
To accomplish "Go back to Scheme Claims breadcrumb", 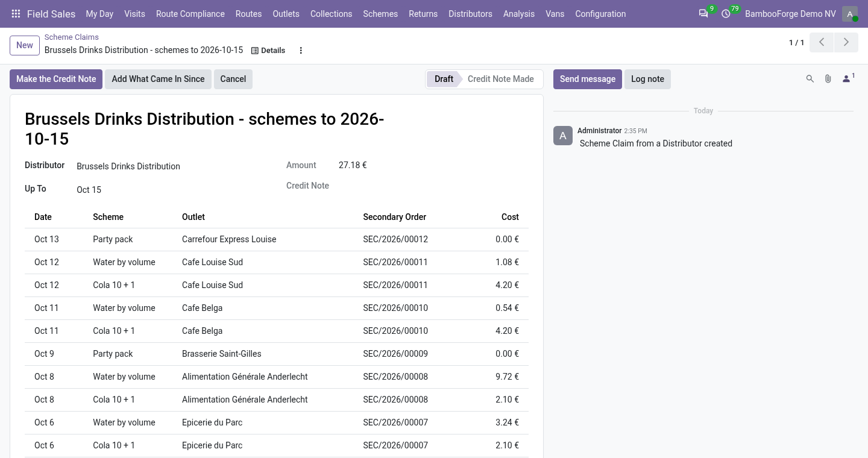I will point(72,37).
